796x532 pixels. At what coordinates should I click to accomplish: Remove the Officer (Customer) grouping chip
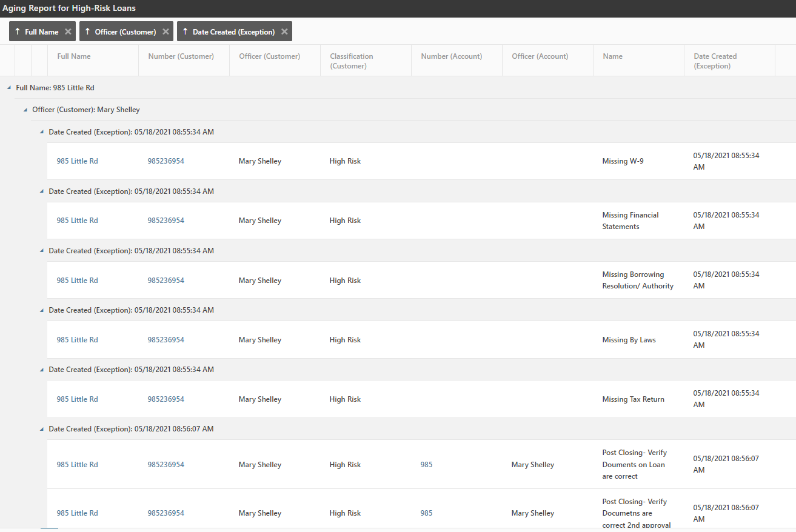pyautogui.click(x=166, y=32)
